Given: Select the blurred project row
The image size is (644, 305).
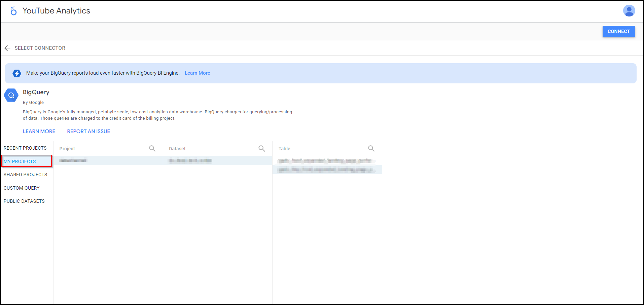Looking at the screenshot, I should (108, 160).
